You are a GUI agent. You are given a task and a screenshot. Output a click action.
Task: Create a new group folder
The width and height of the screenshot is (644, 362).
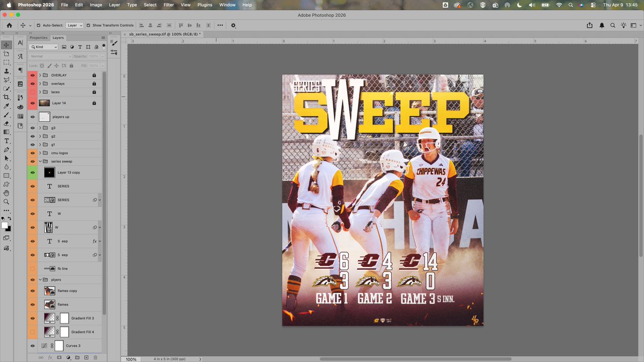point(77,357)
